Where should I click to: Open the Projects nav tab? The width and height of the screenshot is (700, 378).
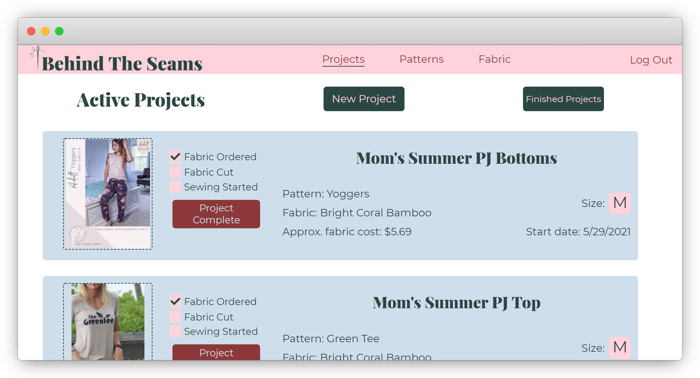click(343, 59)
